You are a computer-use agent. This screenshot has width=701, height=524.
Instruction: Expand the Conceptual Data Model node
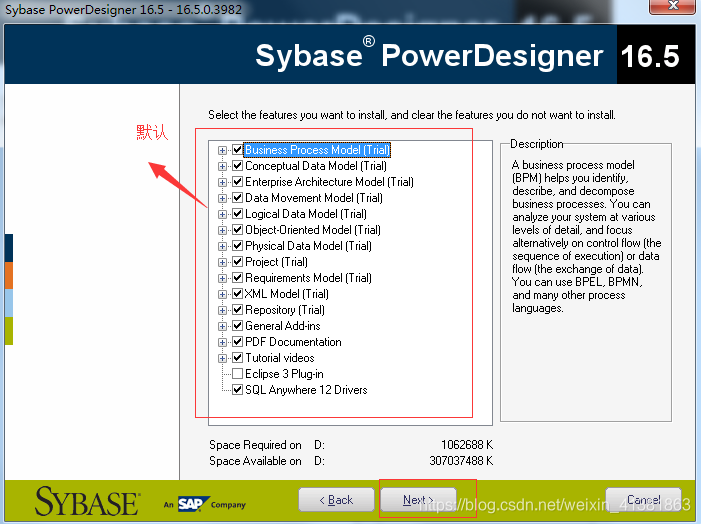[222, 166]
